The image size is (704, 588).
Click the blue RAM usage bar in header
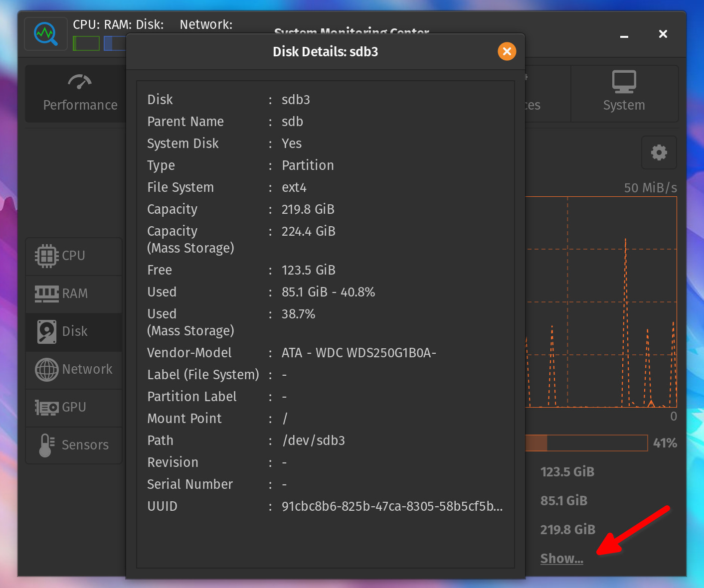pyautogui.click(x=115, y=43)
